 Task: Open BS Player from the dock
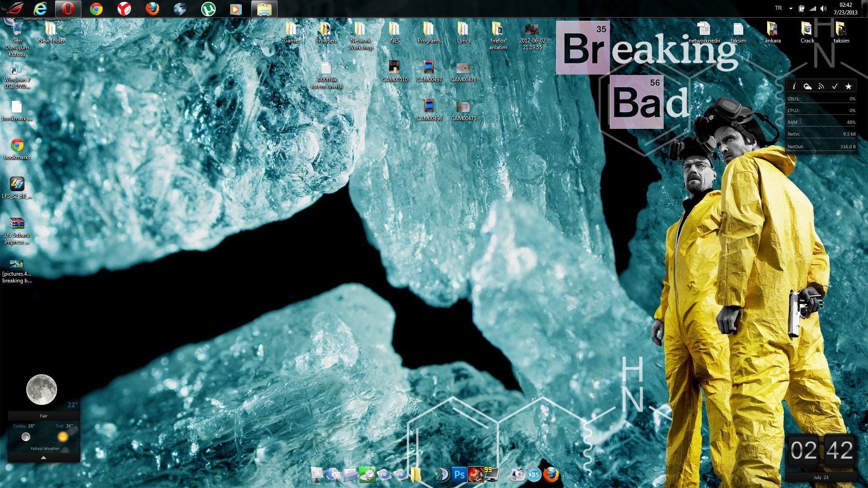click(534, 474)
